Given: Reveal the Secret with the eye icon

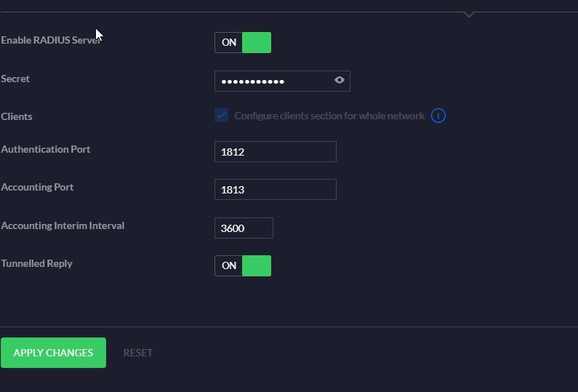Looking at the screenshot, I should pos(340,81).
